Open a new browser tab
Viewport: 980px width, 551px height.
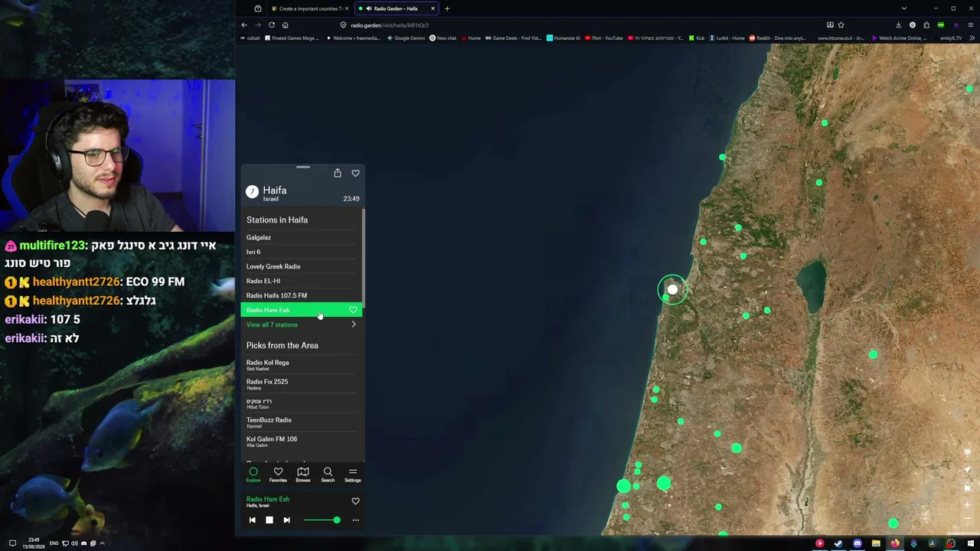(447, 8)
